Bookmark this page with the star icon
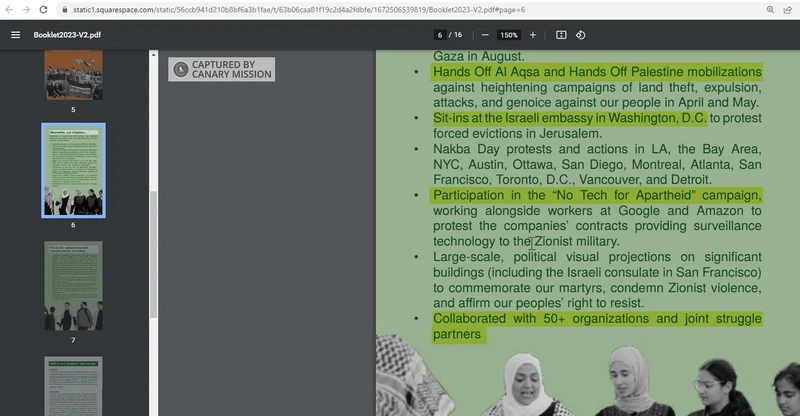Screen dimensions: 800x416 [x=788, y=9]
